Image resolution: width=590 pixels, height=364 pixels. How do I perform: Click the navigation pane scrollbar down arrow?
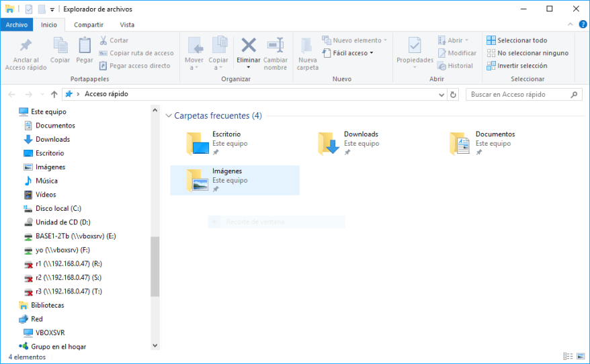pyautogui.click(x=155, y=346)
